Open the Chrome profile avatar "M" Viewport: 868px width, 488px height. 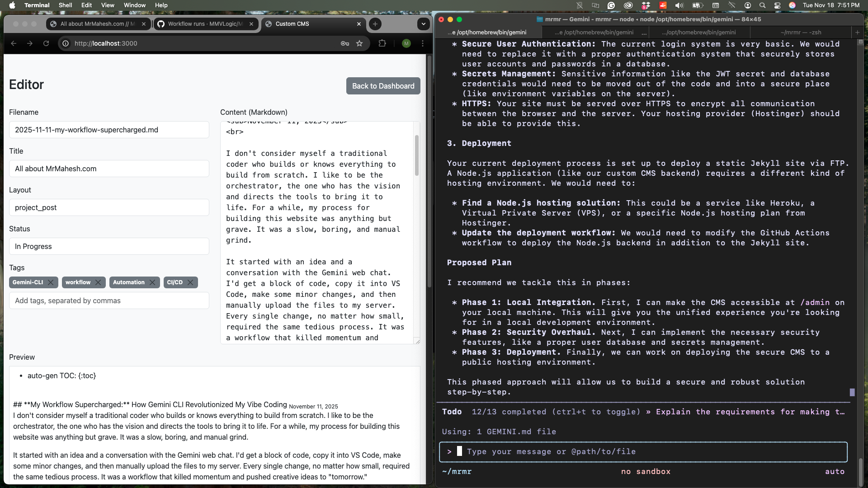pos(406,43)
